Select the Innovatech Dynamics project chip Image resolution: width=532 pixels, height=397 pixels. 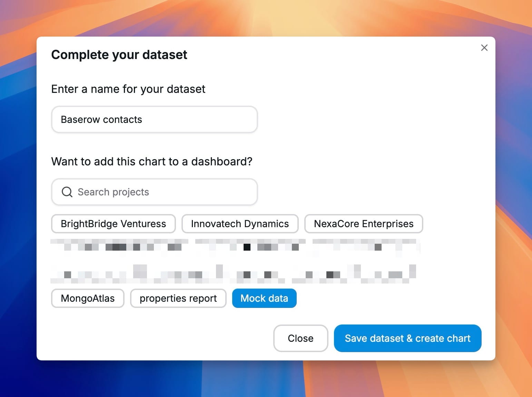click(240, 224)
